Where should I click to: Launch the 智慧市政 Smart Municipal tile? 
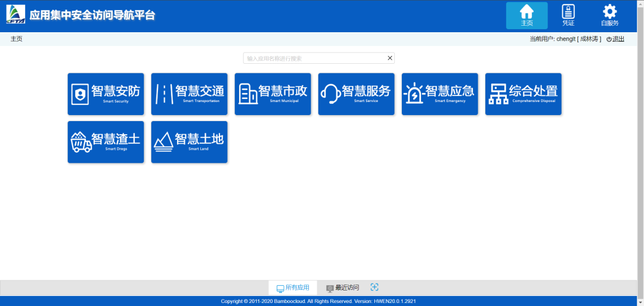273,94
